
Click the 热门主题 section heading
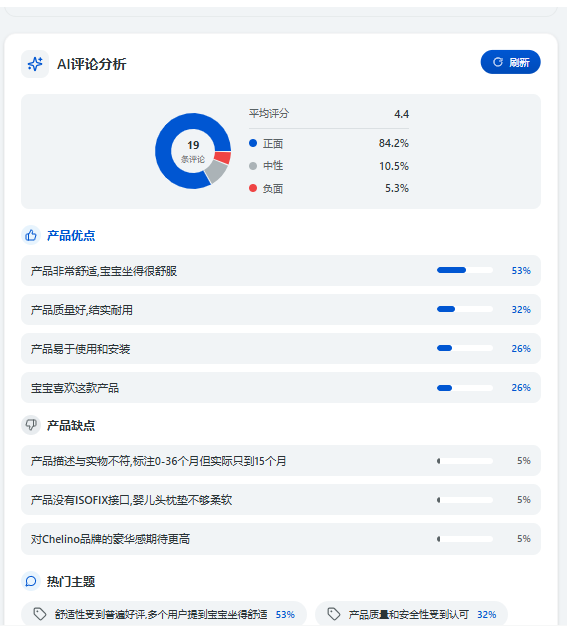pyautogui.click(x=71, y=581)
